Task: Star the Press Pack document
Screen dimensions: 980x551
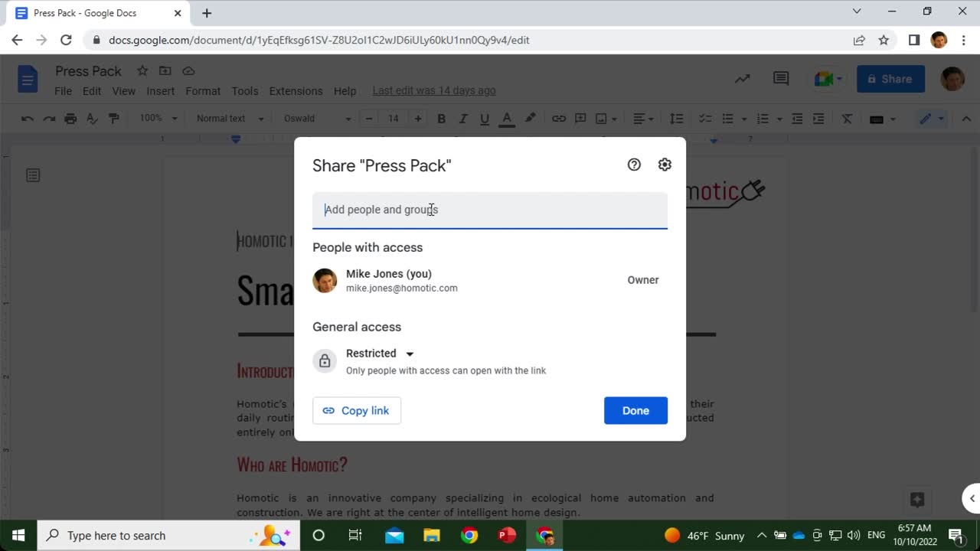Action: [142, 71]
